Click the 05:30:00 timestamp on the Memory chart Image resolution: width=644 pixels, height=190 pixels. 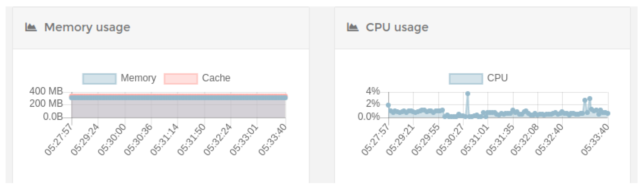[x=112, y=139]
